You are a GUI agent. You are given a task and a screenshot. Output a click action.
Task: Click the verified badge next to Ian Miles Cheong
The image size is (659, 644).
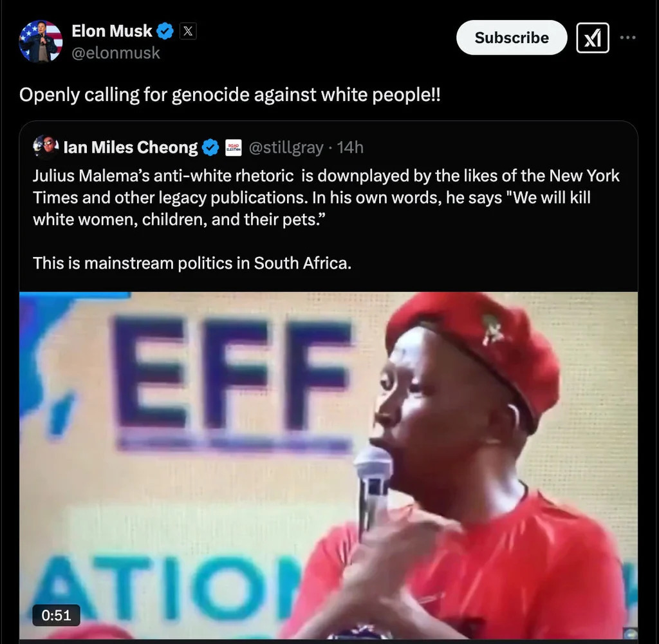pyautogui.click(x=210, y=148)
